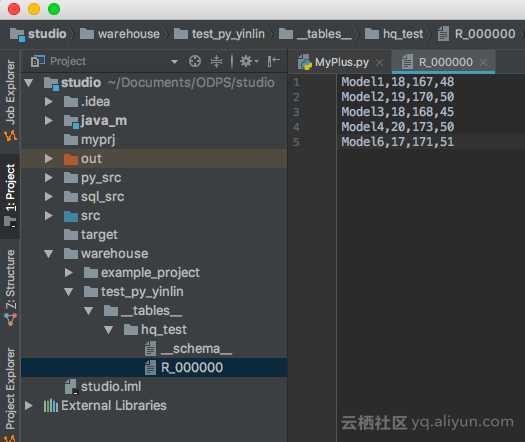Expand the out folder arrow
The width and height of the screenshot is (525, 442).
[x=49, y=158]
